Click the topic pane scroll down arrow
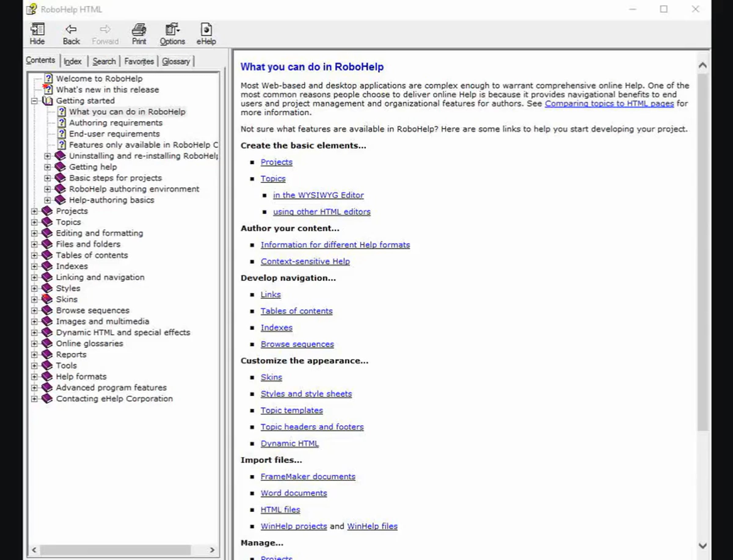The height and width of the screenshot is (560, 733). tap(702, 546)
